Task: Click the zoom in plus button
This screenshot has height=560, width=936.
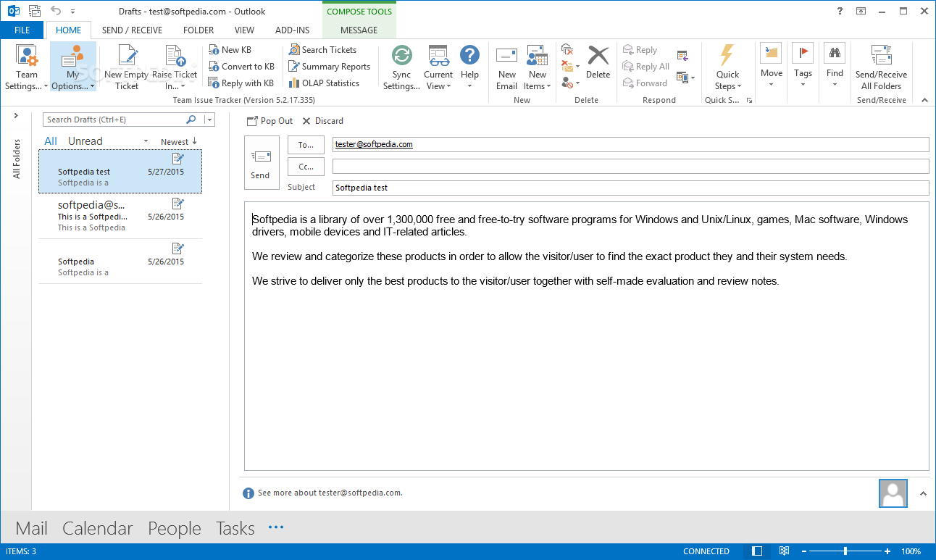Action: coord(888,551)
